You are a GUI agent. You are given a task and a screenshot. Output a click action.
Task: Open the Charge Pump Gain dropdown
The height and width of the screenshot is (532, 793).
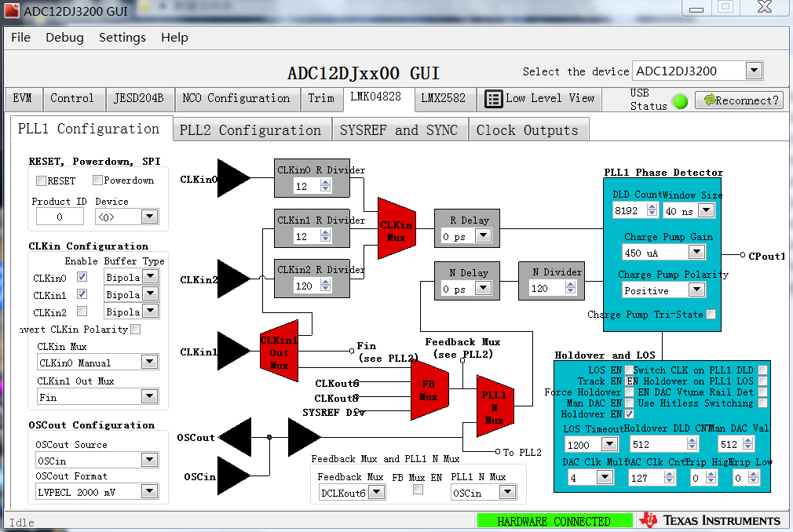(x=697, y=252)
